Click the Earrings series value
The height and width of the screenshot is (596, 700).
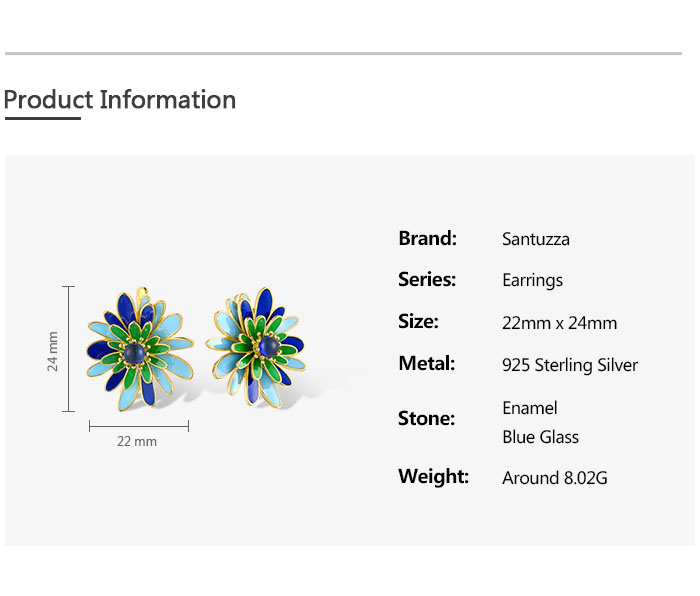pyautogui.click(x=532, y=280)
